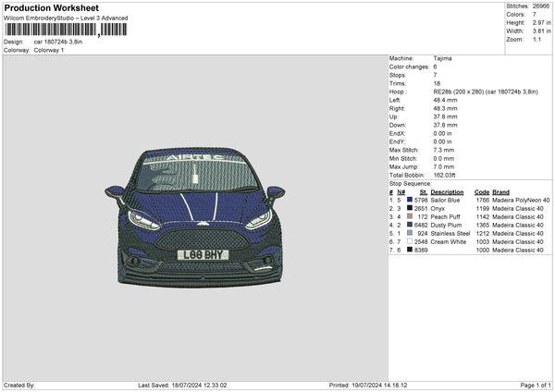This screenshot has width=555, height=392.
Task: Click the 'EndY:' label
Action: pyautogui.click(x=397, y=141)
